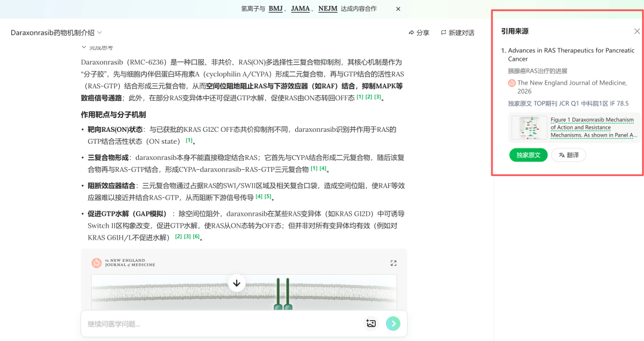Open Figure 1 thumbnail in citation panel
The width and height of the screenshot is (644, 341).
point(529,128)
